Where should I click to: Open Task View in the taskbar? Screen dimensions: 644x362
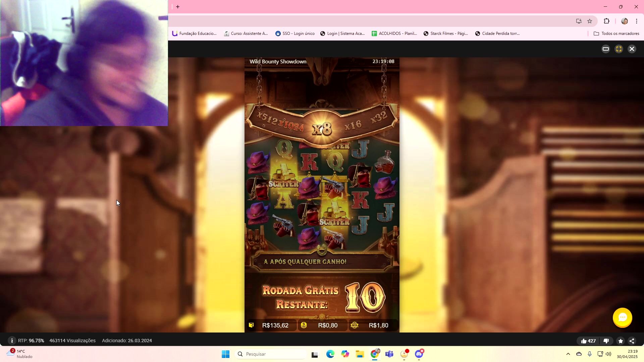(x=315, y=354)
